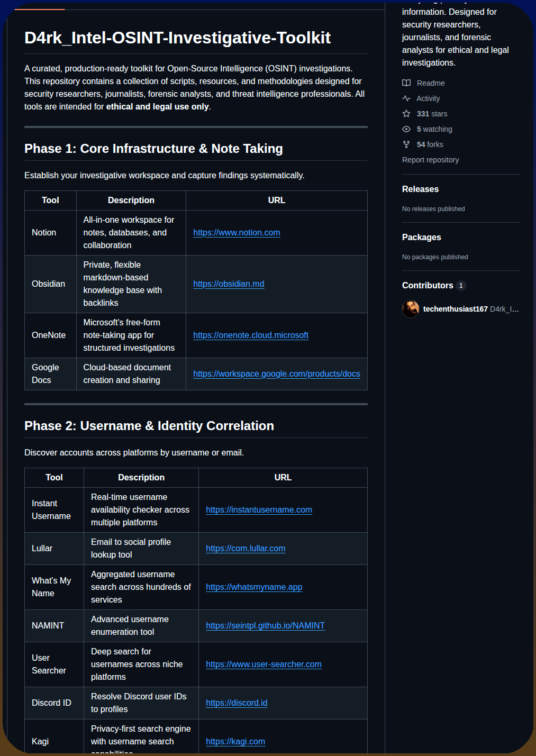The width and height of the screenshot is (536, 756).
Task: Open the seintpl.github.io/NAMINT link
Action: click(265, 626)
